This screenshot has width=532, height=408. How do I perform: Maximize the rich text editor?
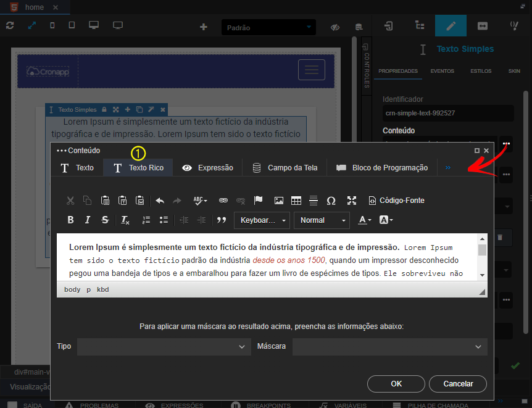click(352, 201)
